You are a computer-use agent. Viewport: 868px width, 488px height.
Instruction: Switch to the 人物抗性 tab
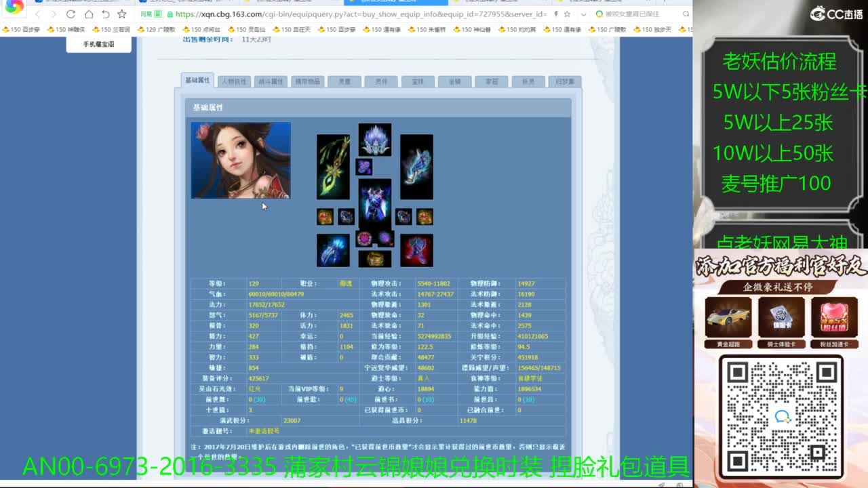click(x=234, y=81)
